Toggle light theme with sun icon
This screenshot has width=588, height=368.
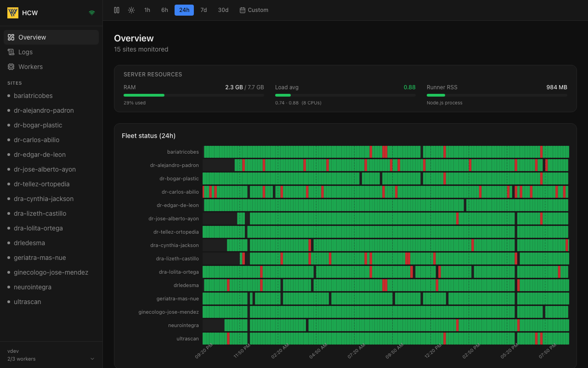point(131,10)
